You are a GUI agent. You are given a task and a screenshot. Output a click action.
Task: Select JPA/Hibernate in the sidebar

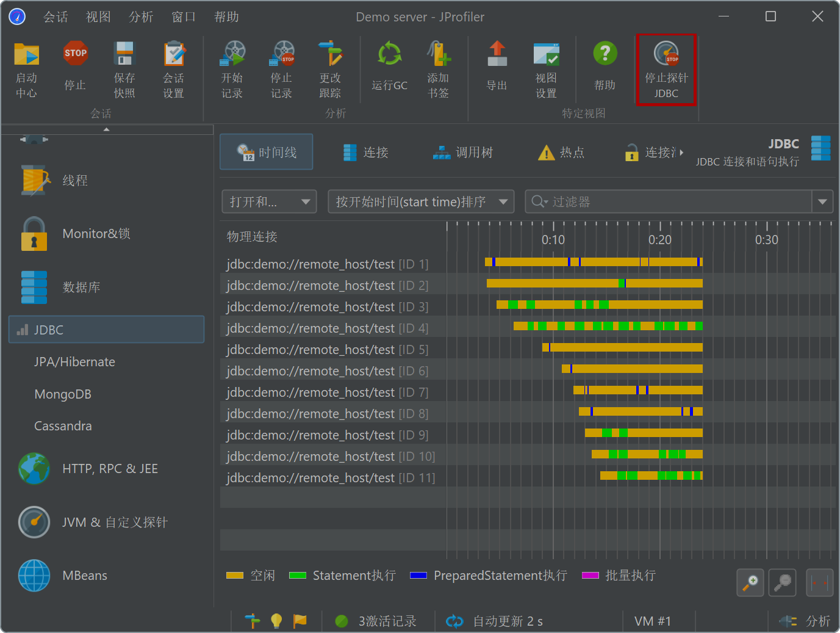pos(74,362)
